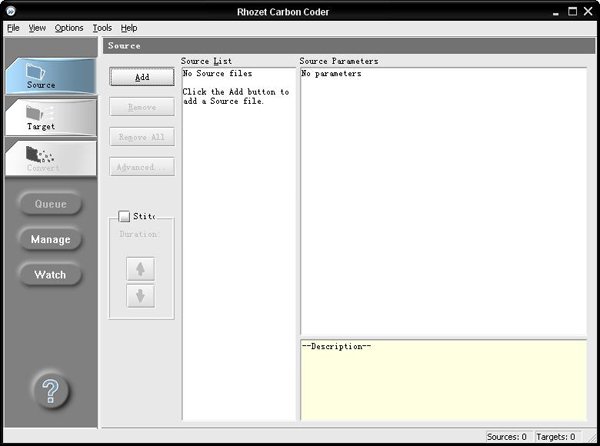Click the Remove All button
600x446 pixels.
[142, 137]
